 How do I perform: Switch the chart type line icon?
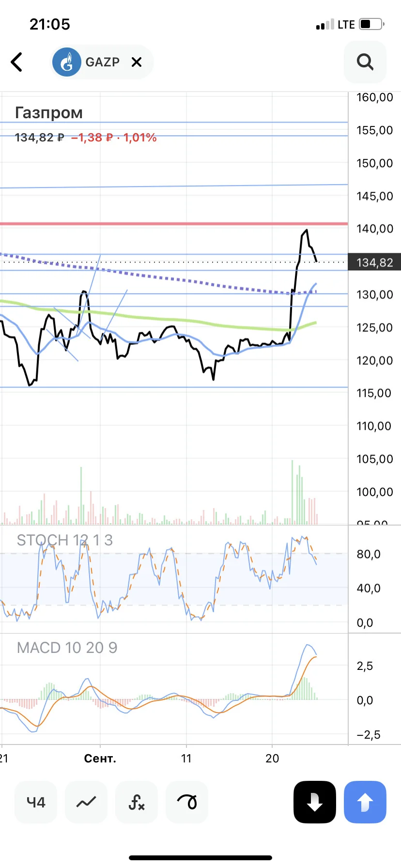(x=86, y=802)
